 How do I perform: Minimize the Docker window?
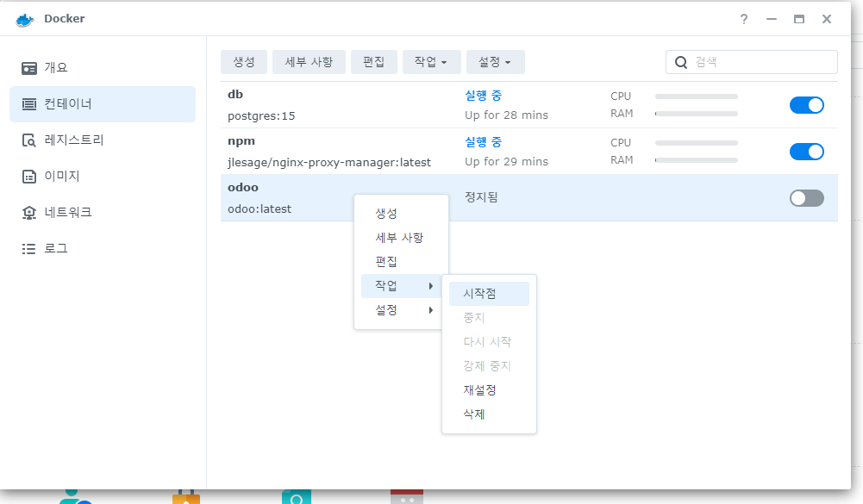[771, 19]
